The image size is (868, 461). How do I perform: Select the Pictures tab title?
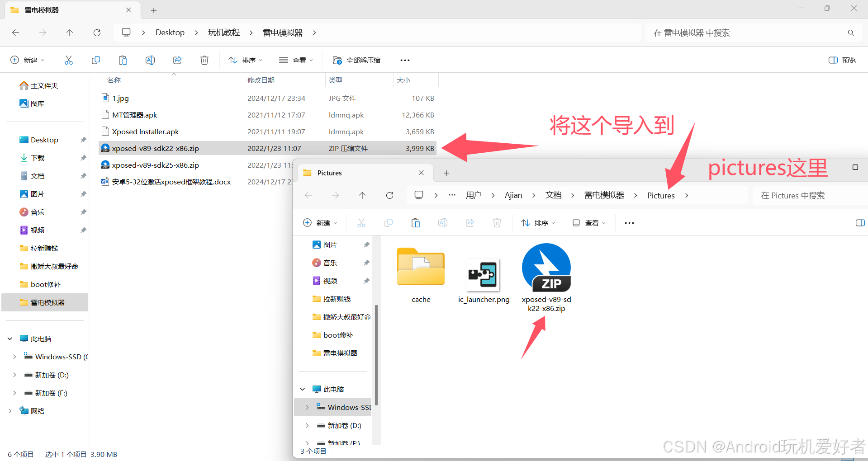pyautogui.click(x=330, y=173)
